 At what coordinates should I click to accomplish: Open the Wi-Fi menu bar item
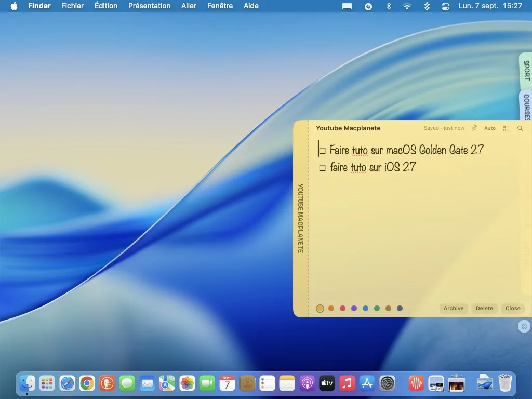coord(407,6)
